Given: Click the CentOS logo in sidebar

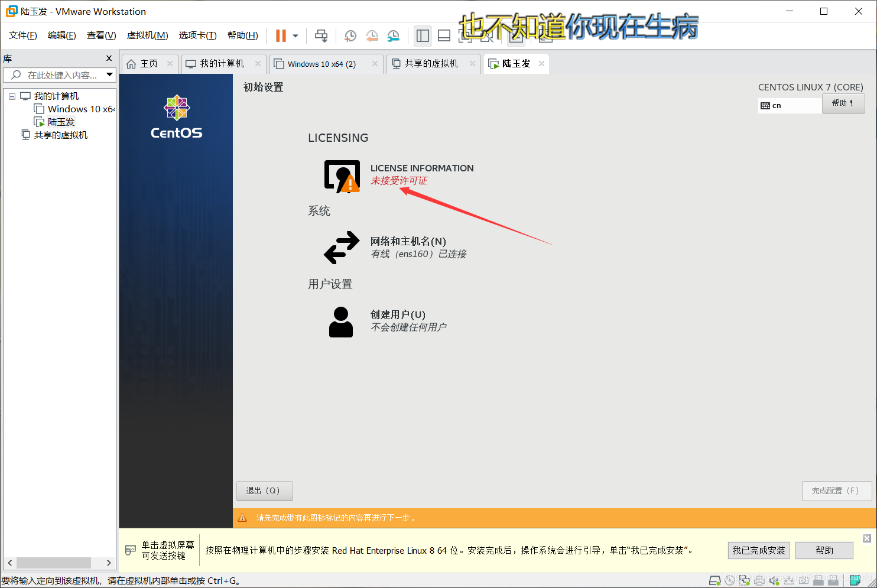Looking at the screenshot, I should click(x=176, y=117).
